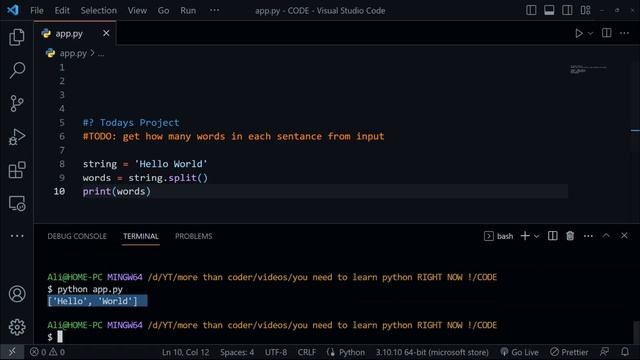Click the terminal input prompt cursor

[x=60, y=337]
